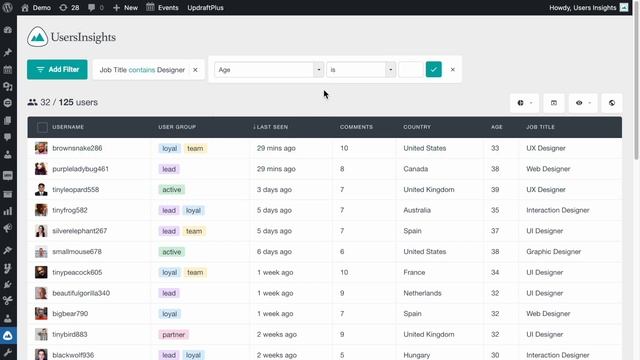Image resolution: width=640 pixels, height=360 pixels.
Task: Click the UsersInsights mountain logo
Action: (38, 37)
